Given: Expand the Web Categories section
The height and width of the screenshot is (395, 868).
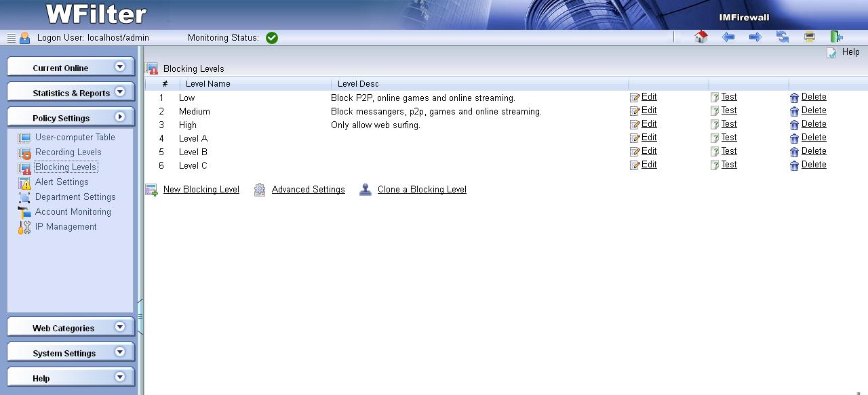Looking at the screenshot, I should coord(71,327).
